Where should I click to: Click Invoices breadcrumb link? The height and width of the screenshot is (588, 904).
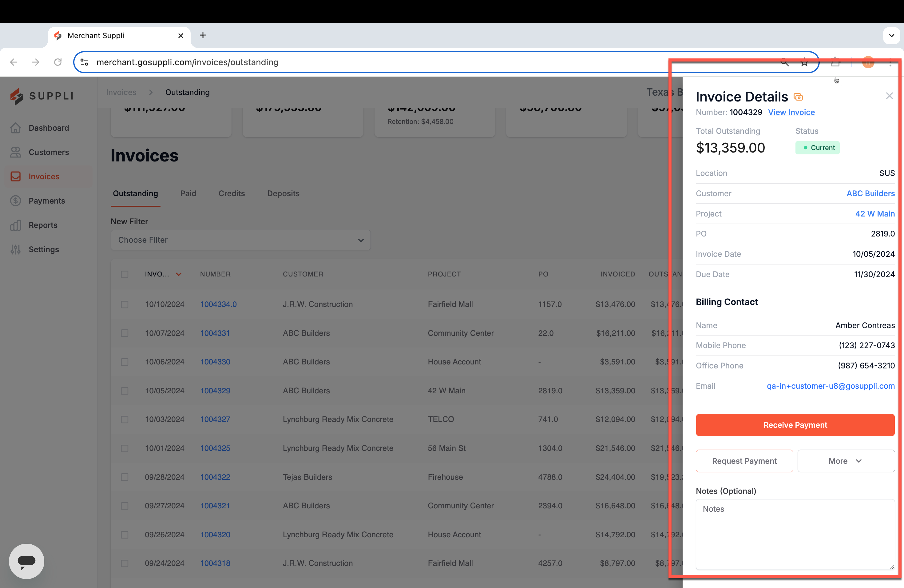[x=121, y=92]
